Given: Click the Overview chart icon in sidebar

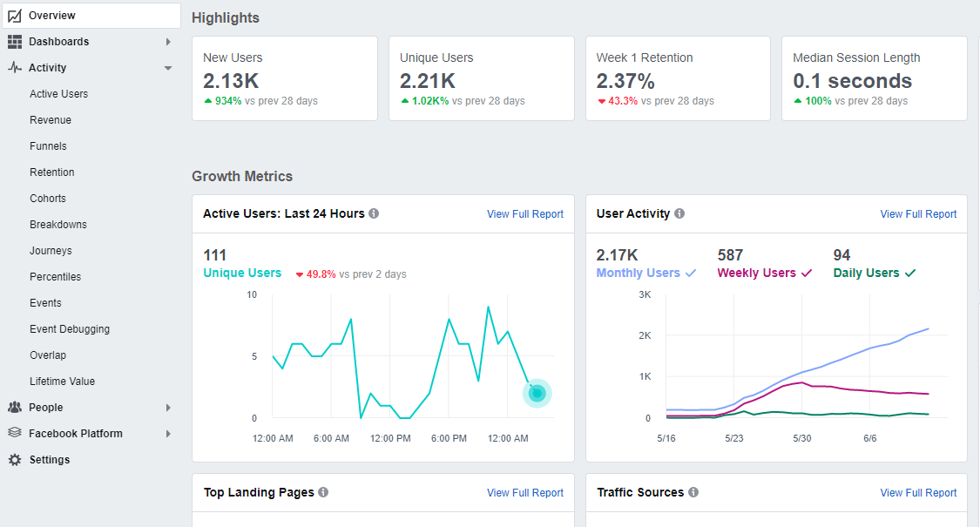Looking at the screenshot, I should click(x=15, y=16).
